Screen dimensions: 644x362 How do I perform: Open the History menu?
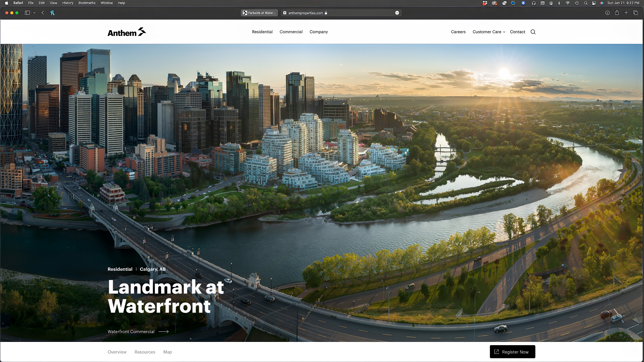click(x=68, y=3)
